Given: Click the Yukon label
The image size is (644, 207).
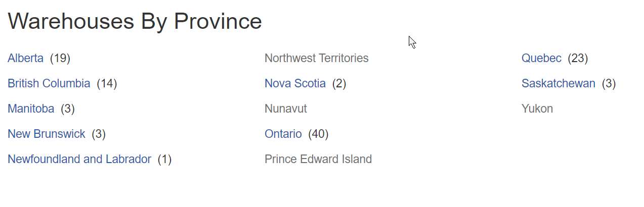Looking at the screenshot, I should tap(537, 109).
